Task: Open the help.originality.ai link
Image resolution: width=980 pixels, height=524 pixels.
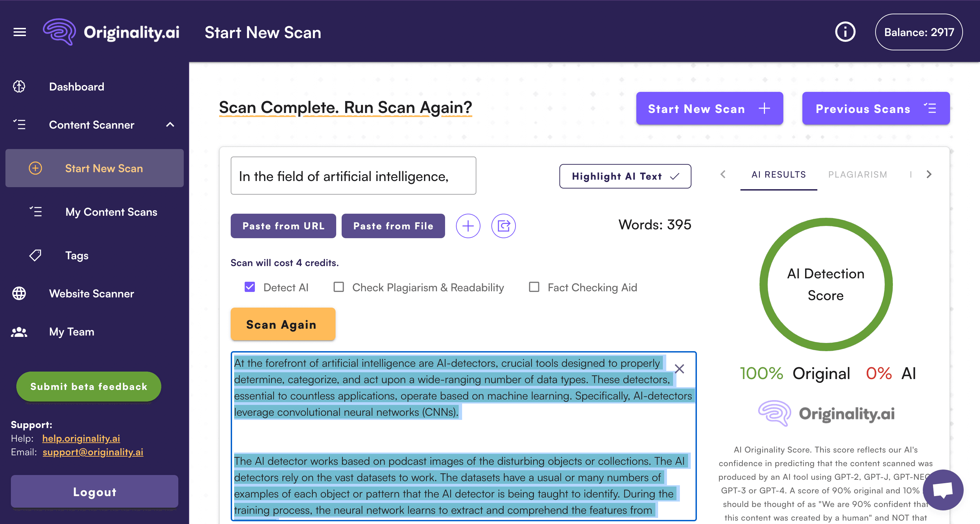Action: point(81,438)
